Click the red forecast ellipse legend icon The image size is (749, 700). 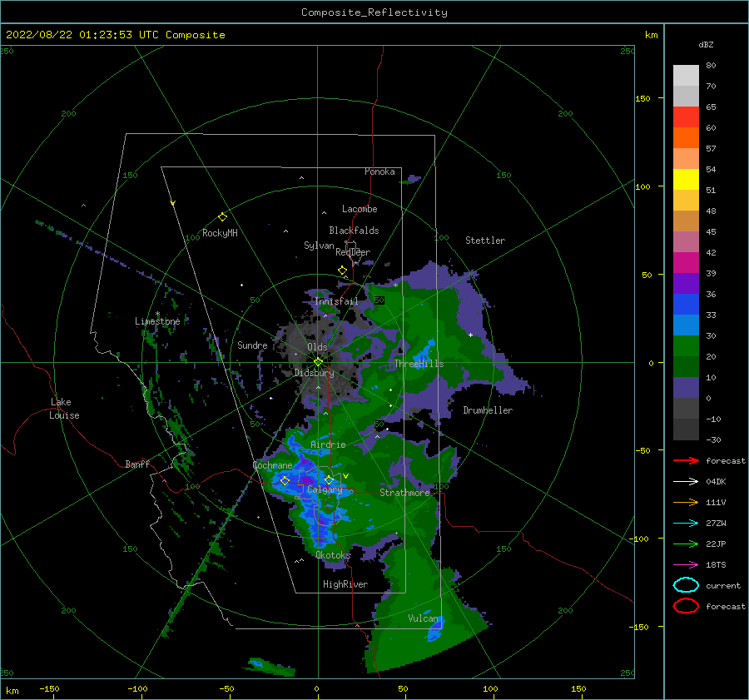(686, 606)
